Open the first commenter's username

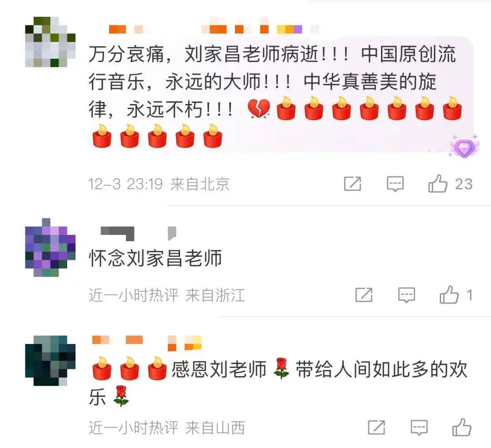[205, 30]
